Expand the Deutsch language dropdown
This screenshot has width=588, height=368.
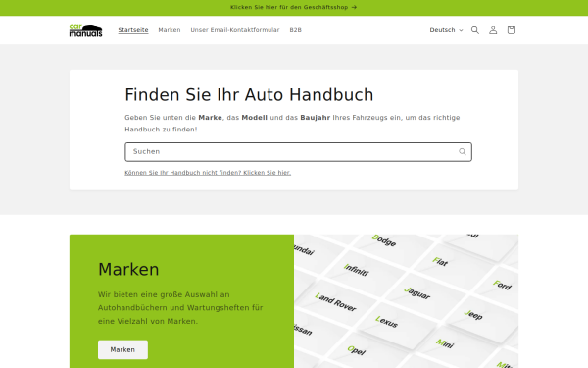(446, 30)
